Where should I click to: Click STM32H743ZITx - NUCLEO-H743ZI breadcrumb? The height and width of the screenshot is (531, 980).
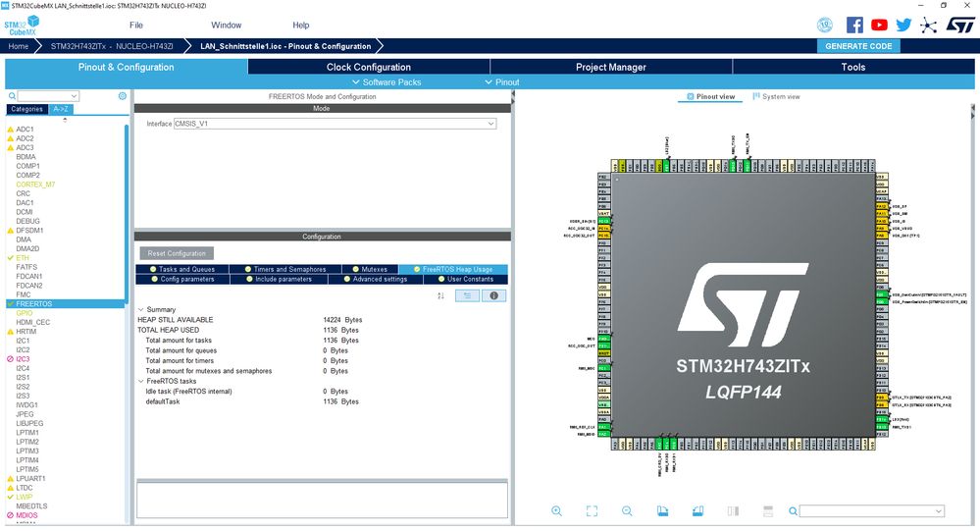[x=112, y=46]
